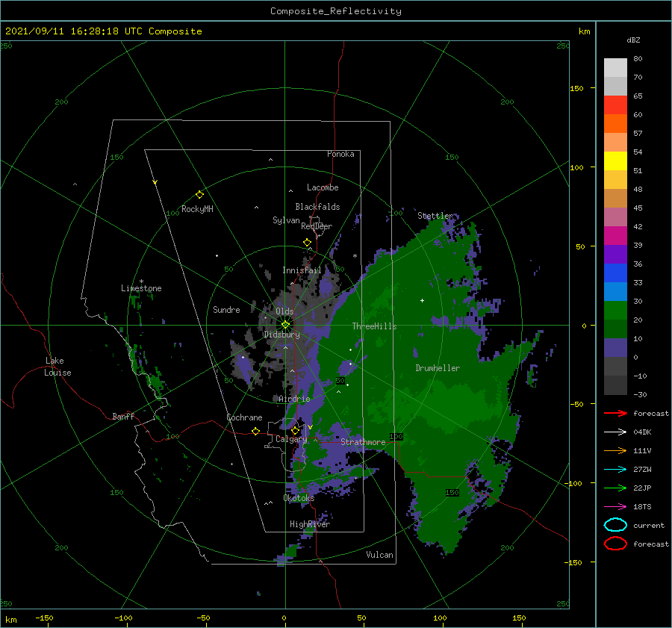Click the Innisfail city label
This screenshot has width=672, height=628.
302,270
